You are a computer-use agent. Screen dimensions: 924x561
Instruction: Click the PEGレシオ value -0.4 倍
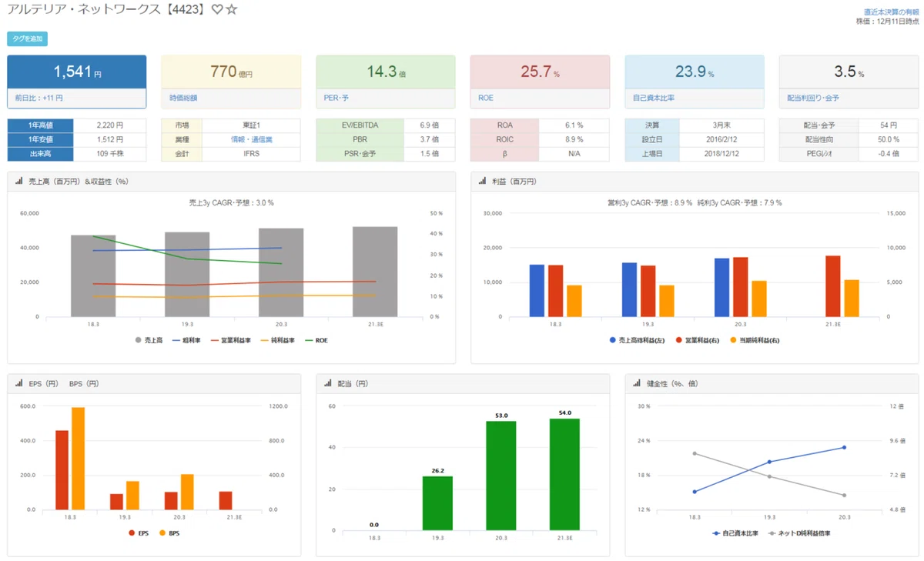pos(889,154)
